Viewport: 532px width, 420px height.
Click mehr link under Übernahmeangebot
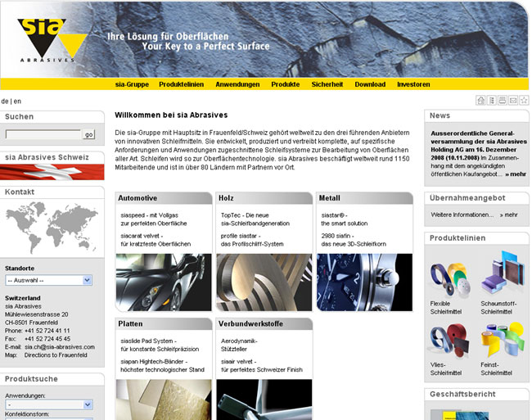click(x=508, y=215)
